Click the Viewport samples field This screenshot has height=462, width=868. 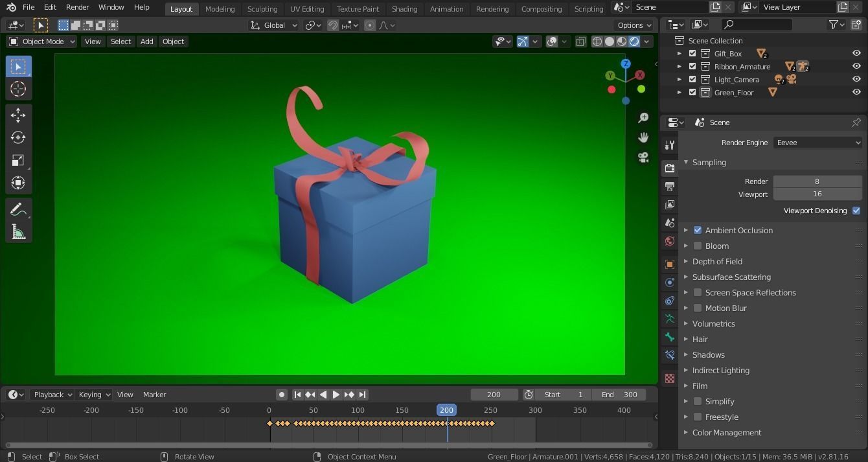[817, 194]
